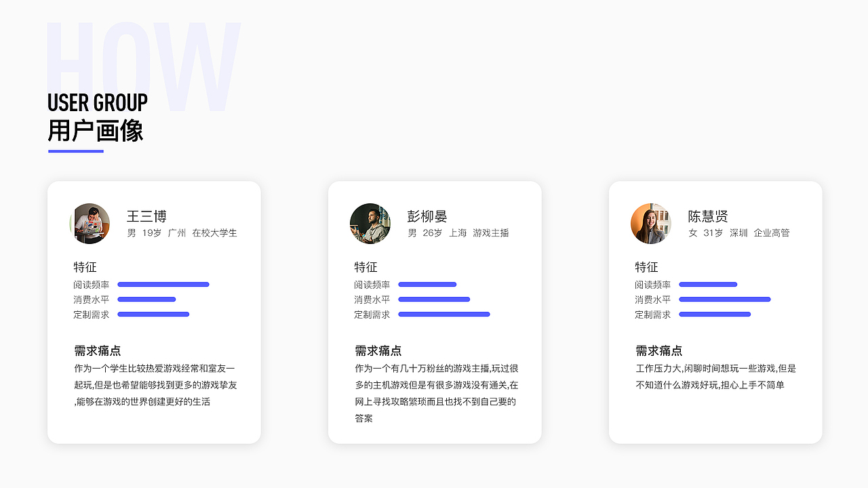
Task: Click the USER GROUP title text
Action: [x=97, y=102]
